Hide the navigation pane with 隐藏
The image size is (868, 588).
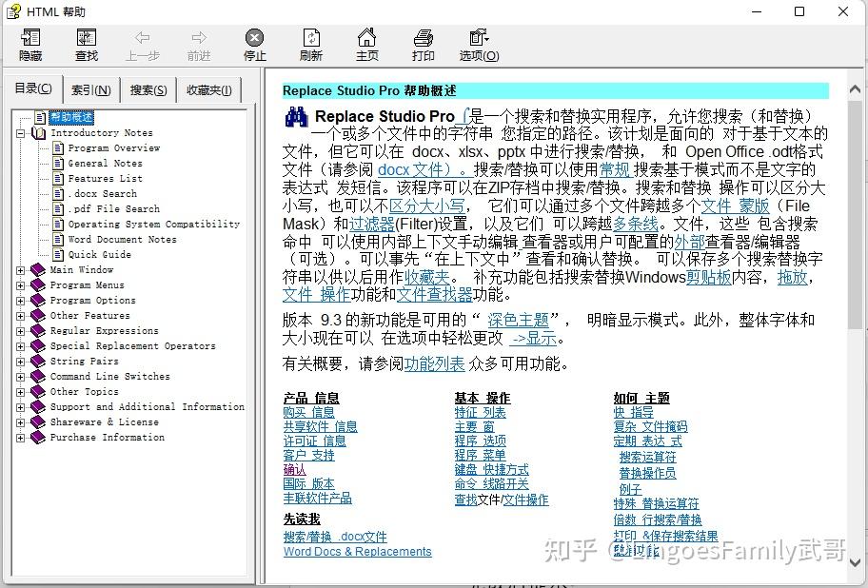(x=30, y=45)
